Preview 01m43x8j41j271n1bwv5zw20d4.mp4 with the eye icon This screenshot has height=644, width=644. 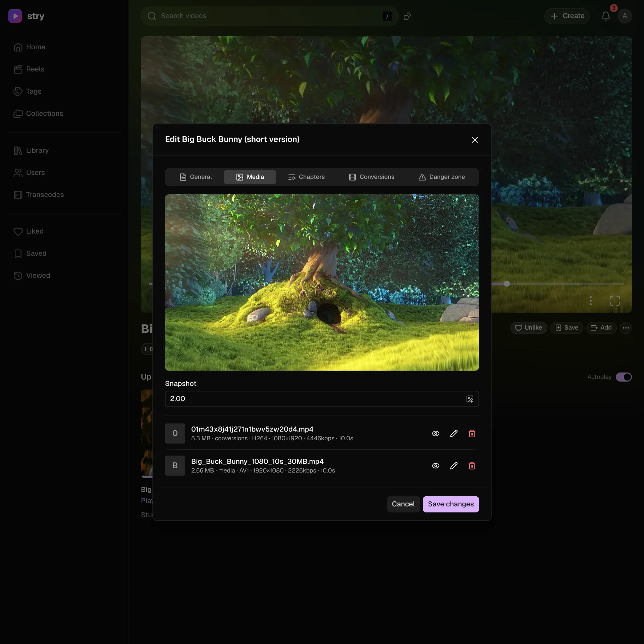click(435, 434)
